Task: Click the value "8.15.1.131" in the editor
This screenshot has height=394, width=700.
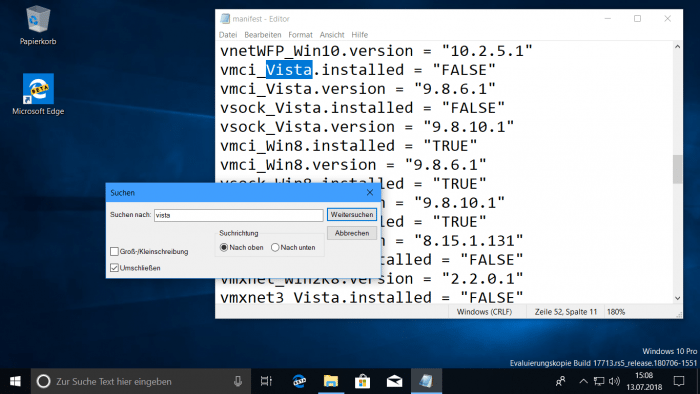Action: pos(468,241)
